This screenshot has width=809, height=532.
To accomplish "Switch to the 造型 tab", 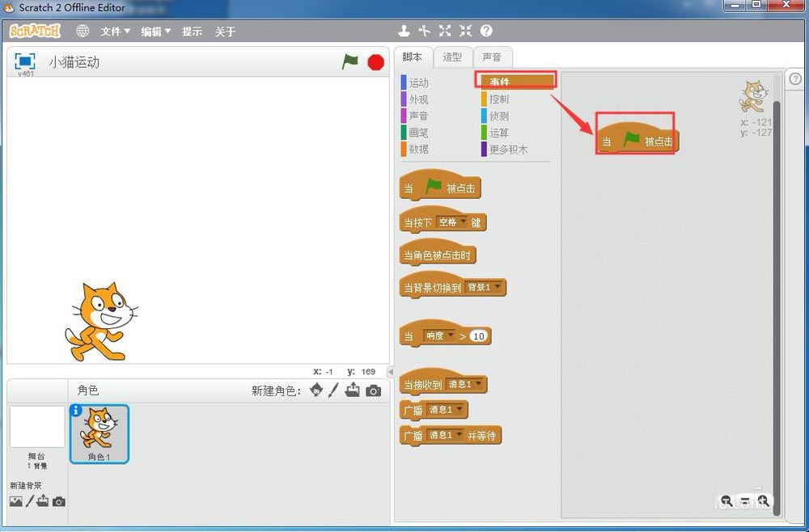I will tap(452, 57).
